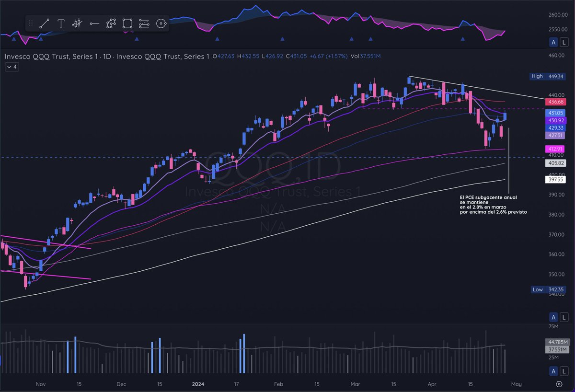Click the circled-dot icon in drawing toolbar

point(161,23)
